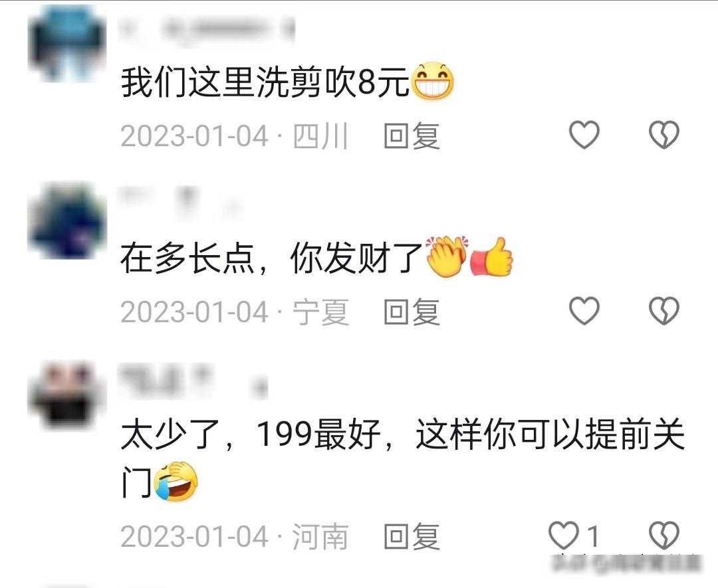The width and height of the screenshot is (718, 588).
Task: Tap the third commenter's blurred username
Action: pos(193,380)
